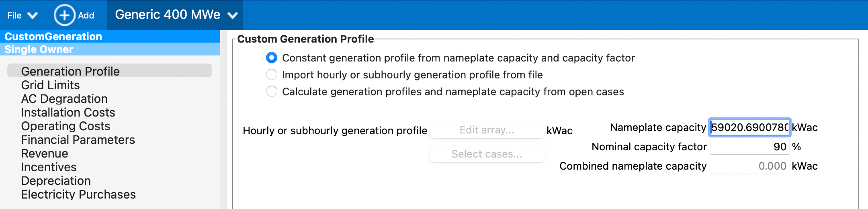The height and width of the screenshot is (209, 868).
Task: Expand the File dropdown chevron
Action: 32,16
